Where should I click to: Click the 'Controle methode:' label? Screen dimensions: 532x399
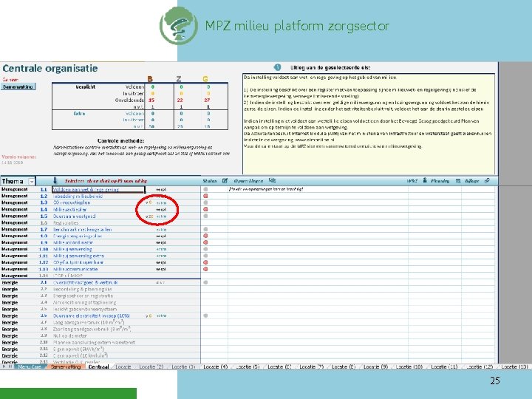[120, 140]
